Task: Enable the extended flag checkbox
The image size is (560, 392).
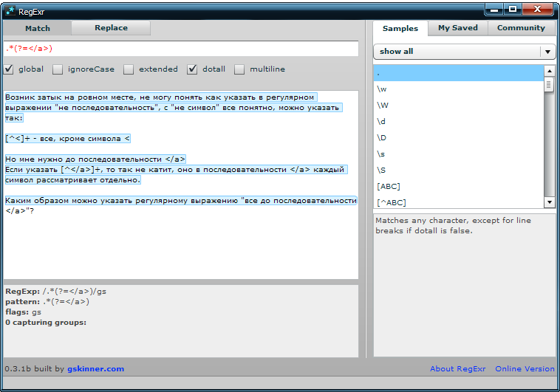Action: click(x=129, y=69)
